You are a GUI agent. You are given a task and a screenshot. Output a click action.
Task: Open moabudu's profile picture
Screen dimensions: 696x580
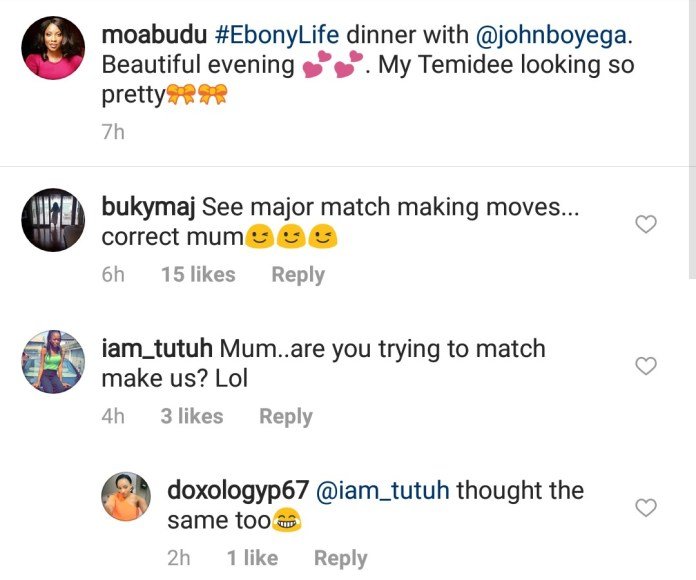(53, 48)
